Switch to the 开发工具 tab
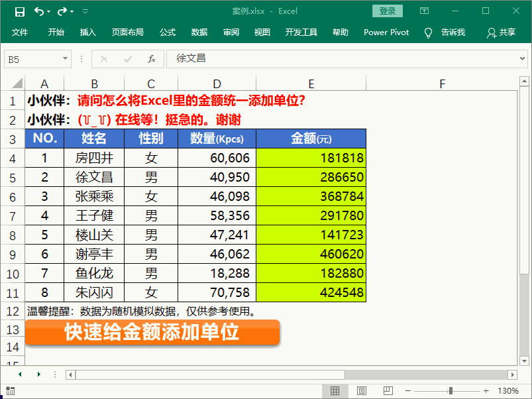 tap(301, 32)
